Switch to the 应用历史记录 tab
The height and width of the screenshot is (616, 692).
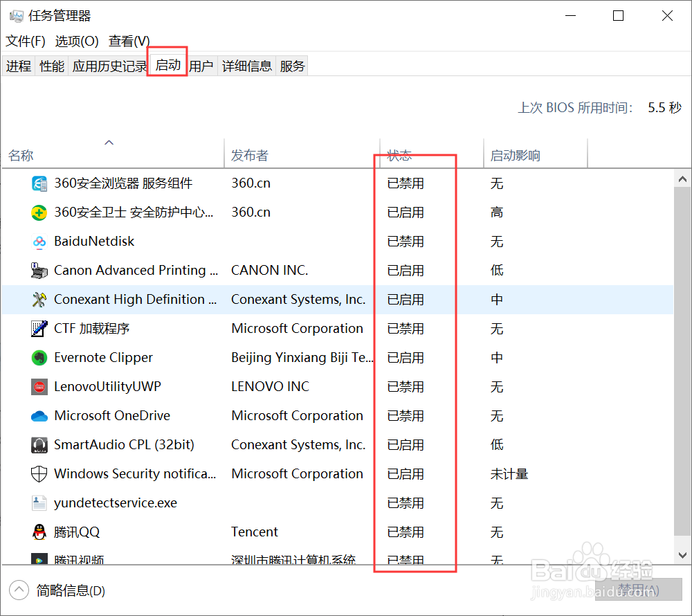tap(109, 66)
